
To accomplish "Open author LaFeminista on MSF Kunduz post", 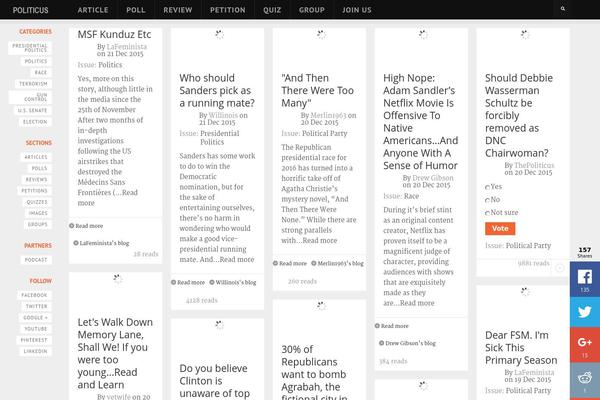I will point(127,47).
